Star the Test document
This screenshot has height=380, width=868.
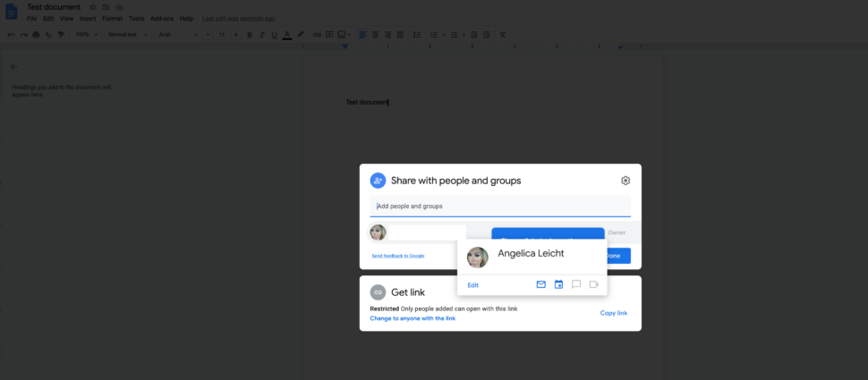tap(92, 7)
